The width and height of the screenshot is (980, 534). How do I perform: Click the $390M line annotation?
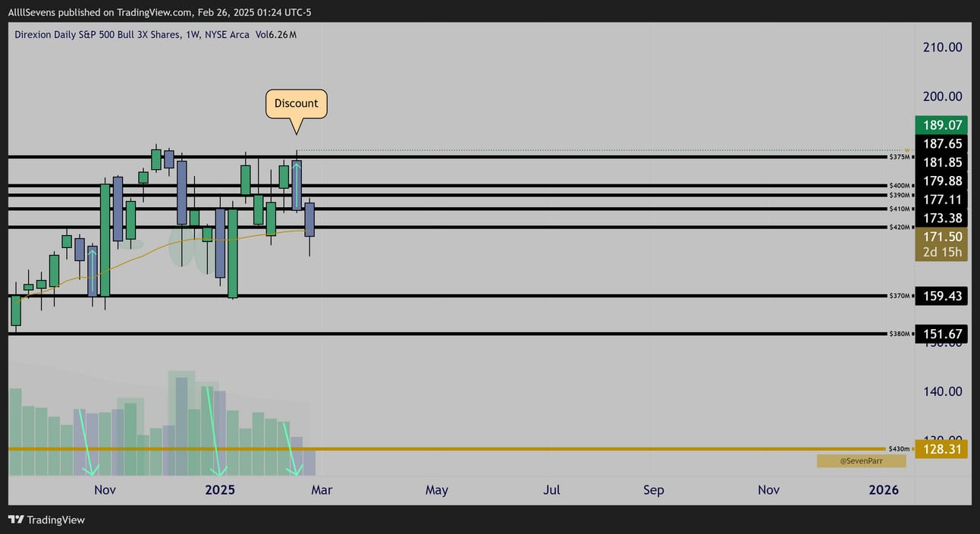[x=900, y=195]
